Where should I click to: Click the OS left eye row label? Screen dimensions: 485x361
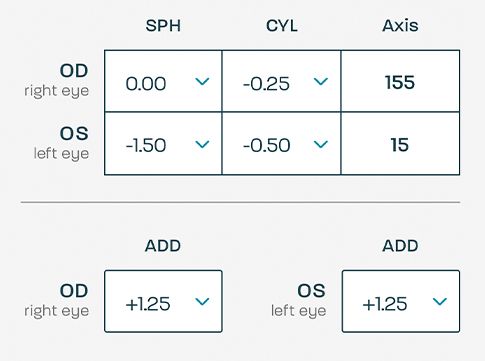pos(61,143)
